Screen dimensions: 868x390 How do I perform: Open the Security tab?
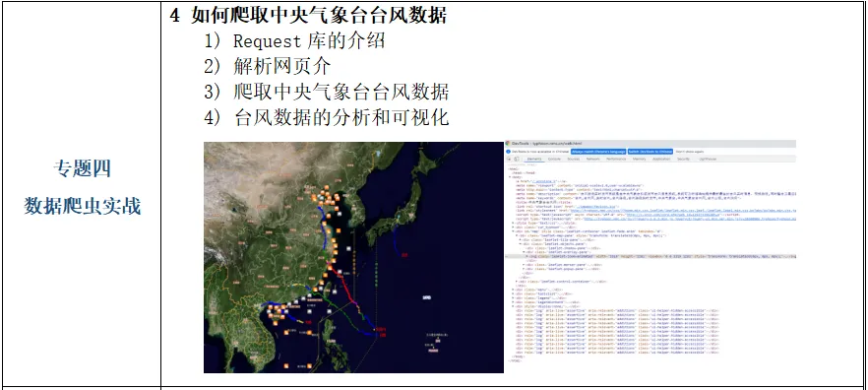point(683,159)
